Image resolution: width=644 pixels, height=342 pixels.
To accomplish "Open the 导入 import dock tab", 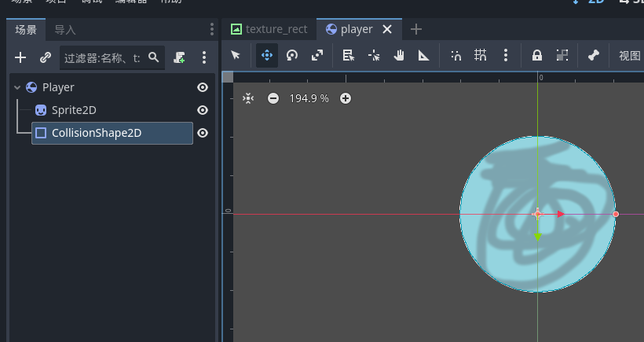I will 65,30.
